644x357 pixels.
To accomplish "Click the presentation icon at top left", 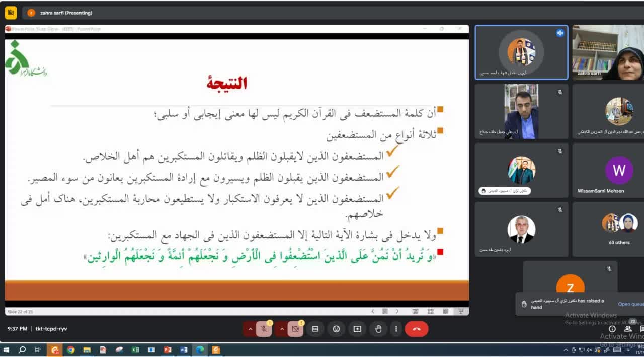I will [11, 13].
